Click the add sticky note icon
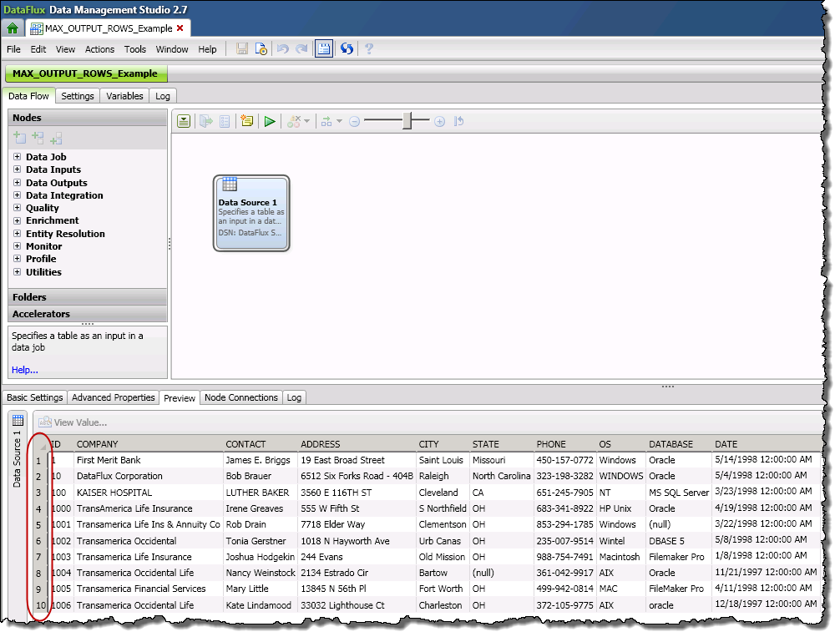 pyautogui.click(x=246, y=122)
